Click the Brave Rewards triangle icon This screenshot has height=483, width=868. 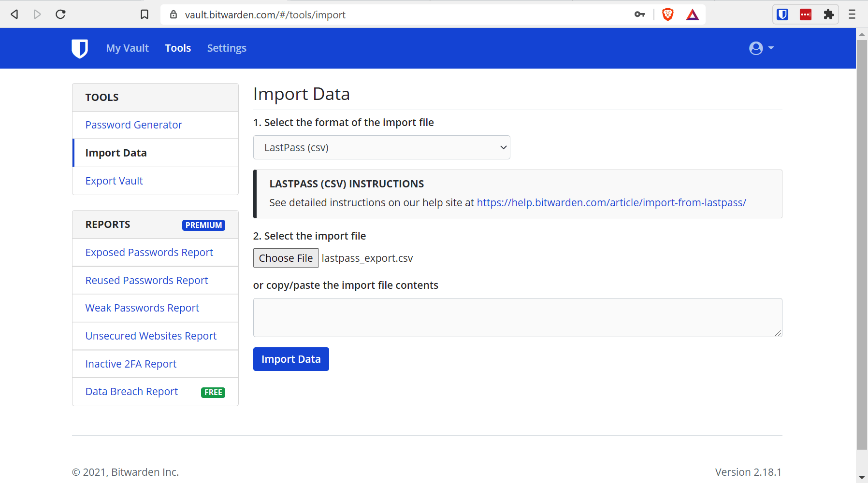[x=693, y=14]
